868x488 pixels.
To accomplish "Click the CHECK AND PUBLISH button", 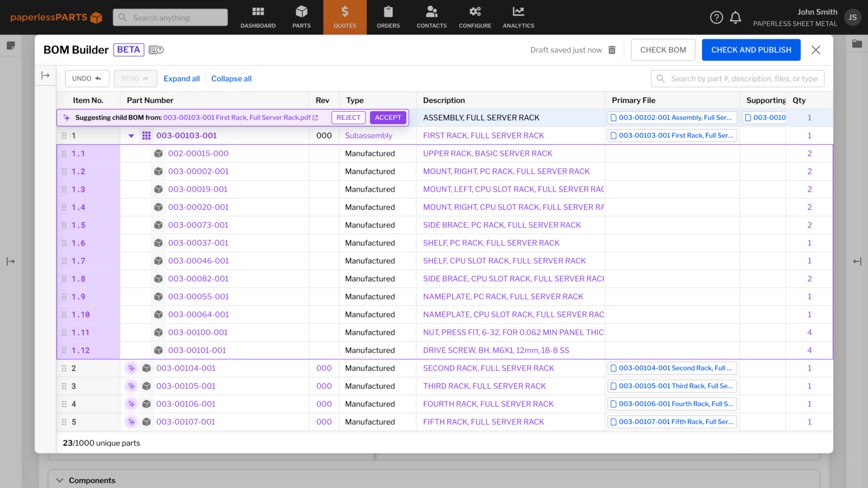I will click(751, 50).
